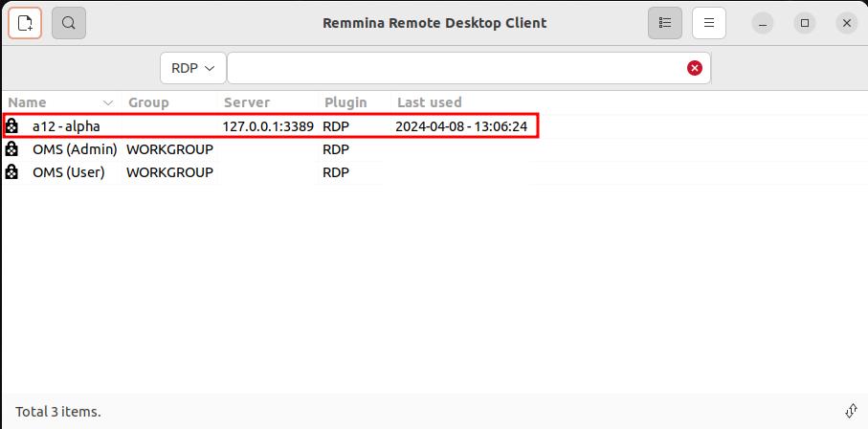Click the quick connect address field

pyautogui.click(x=455, y=68)
